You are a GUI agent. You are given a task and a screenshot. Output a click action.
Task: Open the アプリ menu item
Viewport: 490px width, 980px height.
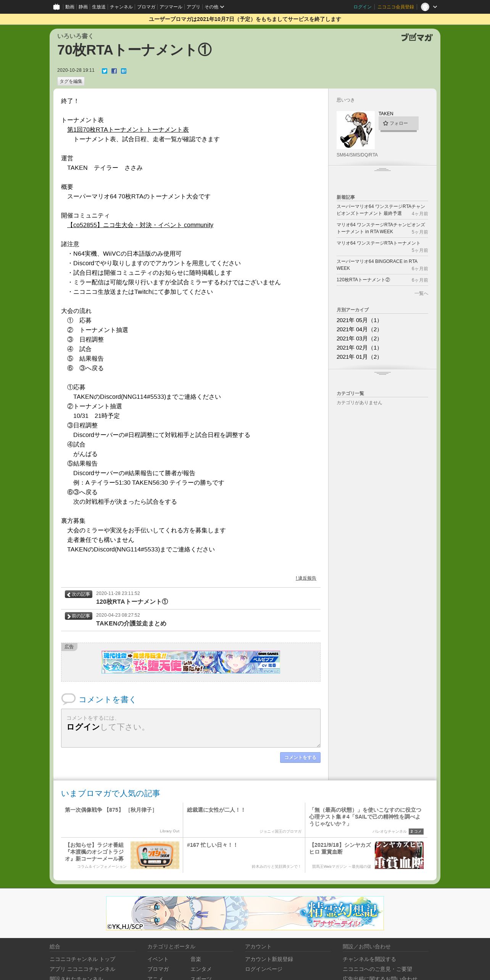coord(193,7)
